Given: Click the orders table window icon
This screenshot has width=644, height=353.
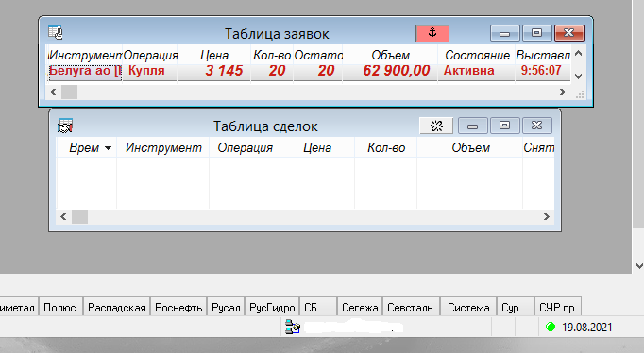Looking at the screenshot, I should [56, 32].
